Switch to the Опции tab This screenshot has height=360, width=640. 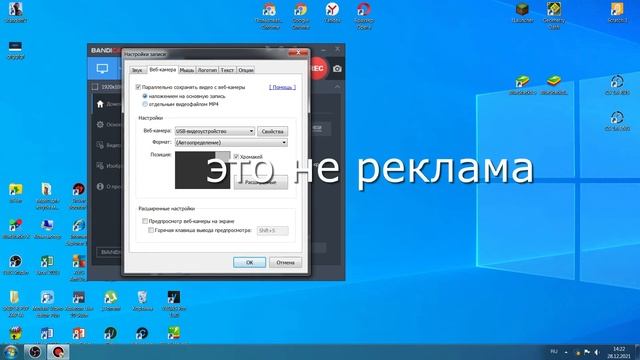coord(246,70)
